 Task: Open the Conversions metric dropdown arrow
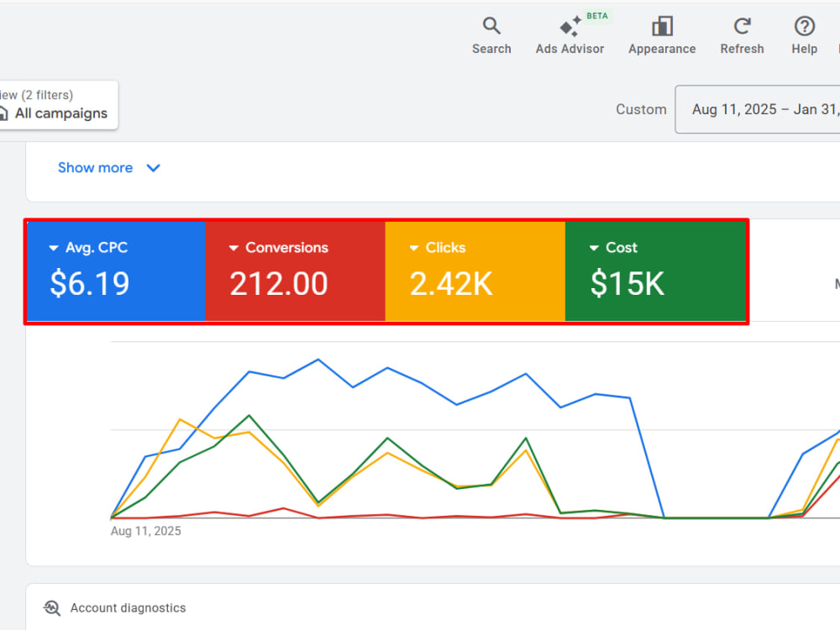234,248
